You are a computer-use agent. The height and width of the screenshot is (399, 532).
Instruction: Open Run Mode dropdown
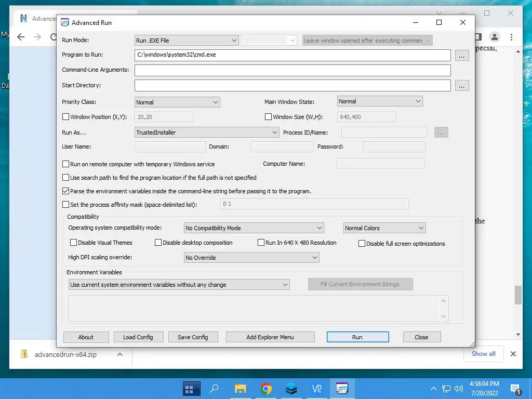pyautogui.click(x=187, y=41)
